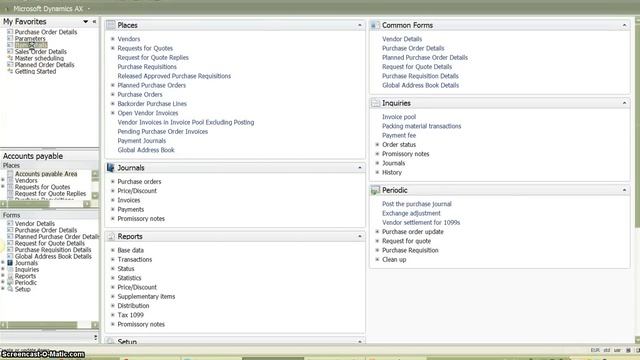The width and height of the screenshot is (640, 360).
Task: Collapse the Journals section in main area
Action: click(x=360, y=168)
